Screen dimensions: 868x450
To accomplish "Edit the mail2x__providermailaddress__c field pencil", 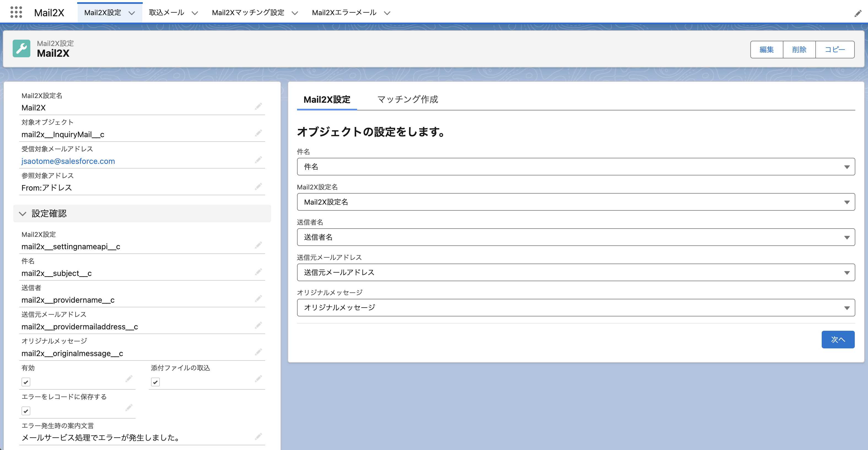I will tap(258, 325).
